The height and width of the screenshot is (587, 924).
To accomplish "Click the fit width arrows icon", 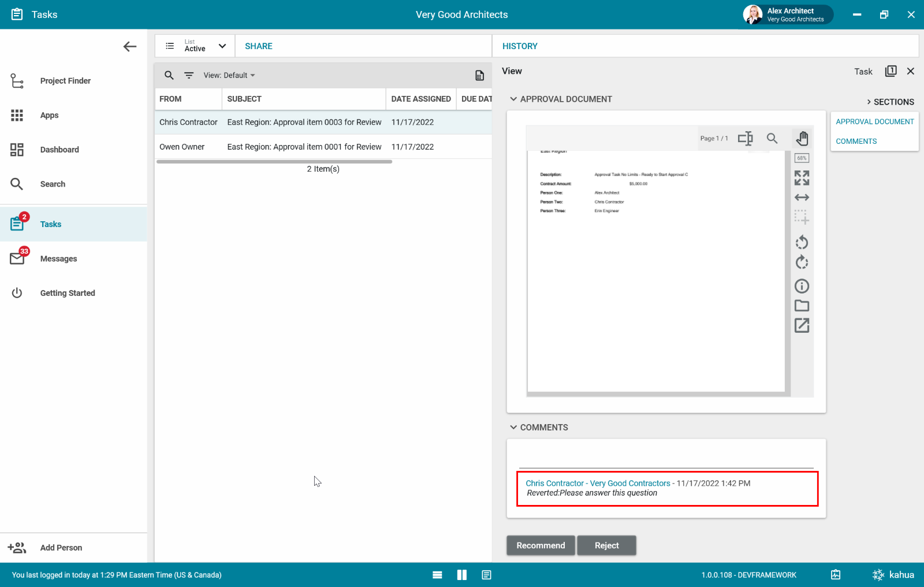I will [x=802, y=198].
